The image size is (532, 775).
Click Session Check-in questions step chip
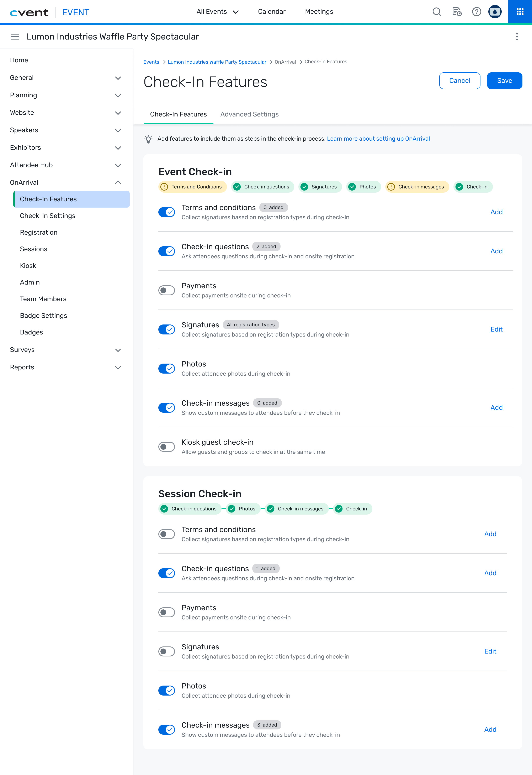point(190,509)
